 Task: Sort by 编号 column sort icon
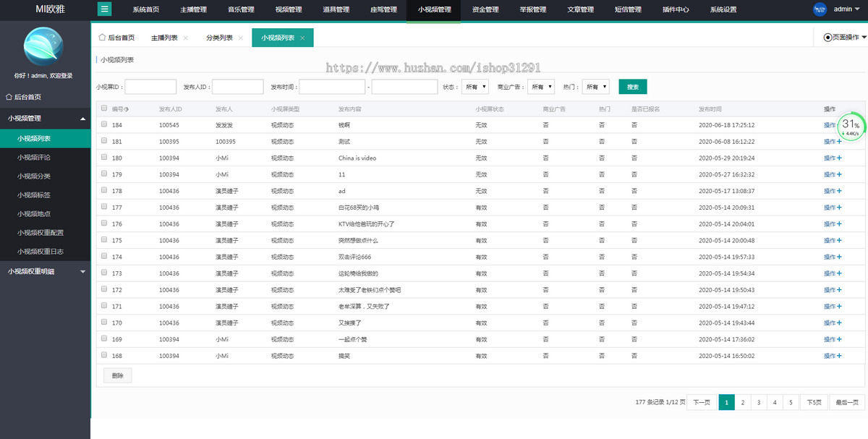pos(127,109)
